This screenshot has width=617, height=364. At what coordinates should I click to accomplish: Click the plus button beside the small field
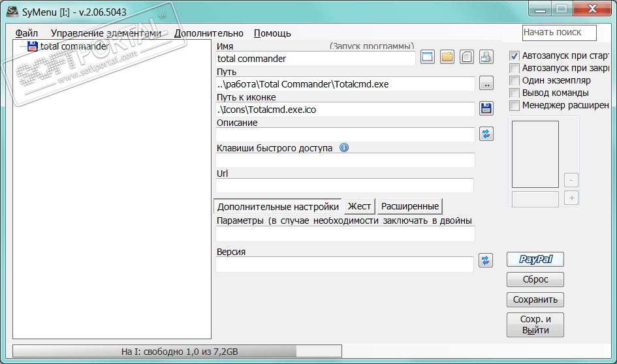point(571,198)
